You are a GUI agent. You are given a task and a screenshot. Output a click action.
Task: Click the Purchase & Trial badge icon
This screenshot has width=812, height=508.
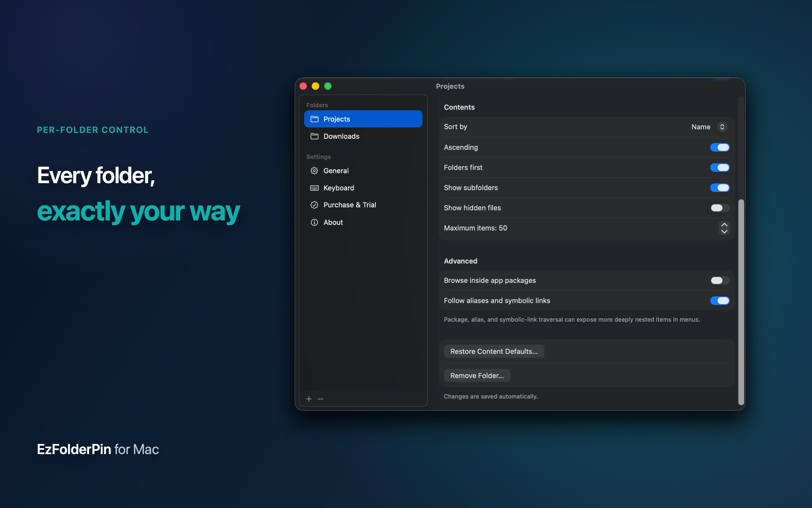314,205
